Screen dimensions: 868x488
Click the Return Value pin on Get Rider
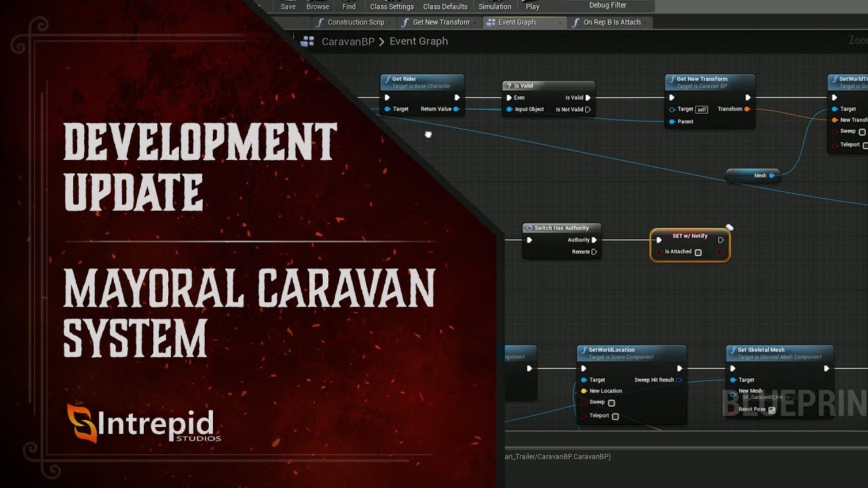pos(456,109)
